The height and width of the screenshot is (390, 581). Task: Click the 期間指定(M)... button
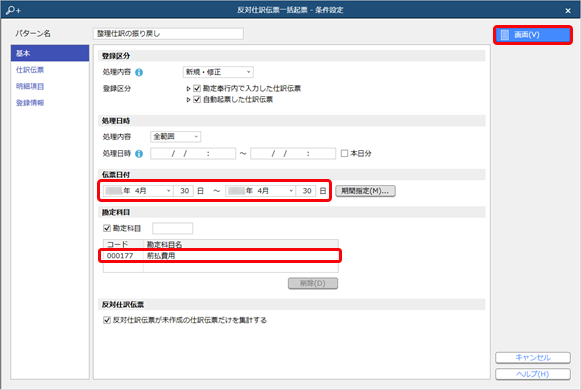tap(365, 191)
